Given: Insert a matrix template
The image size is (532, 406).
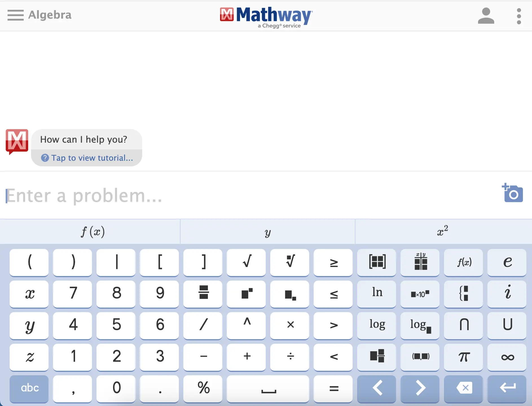Looking at the screenshot, I should (x=377, y=262).
